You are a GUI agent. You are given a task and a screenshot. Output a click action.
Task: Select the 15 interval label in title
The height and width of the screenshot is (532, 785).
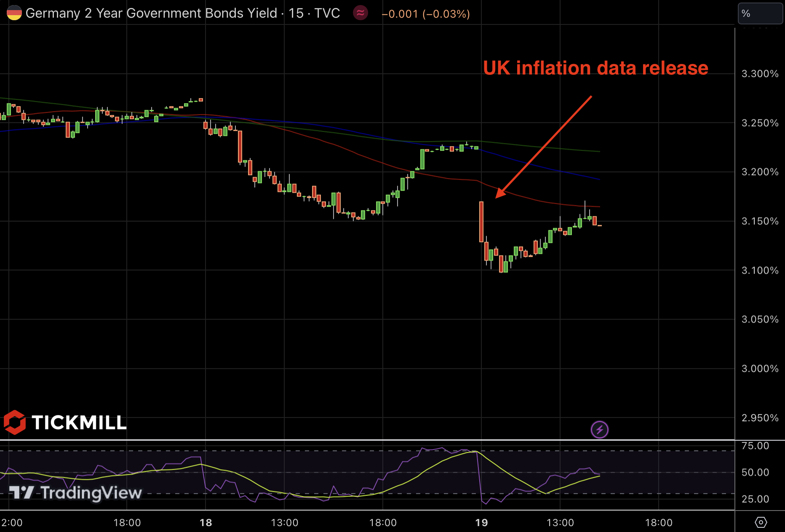296,13
